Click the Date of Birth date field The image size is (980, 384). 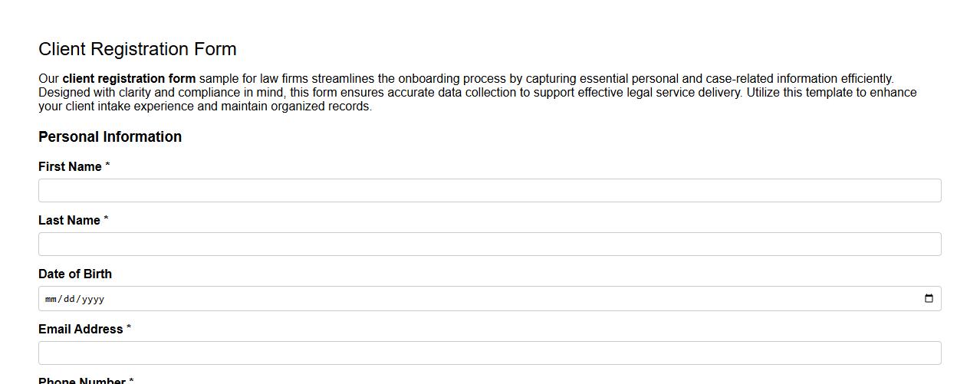tap(489, 299)
